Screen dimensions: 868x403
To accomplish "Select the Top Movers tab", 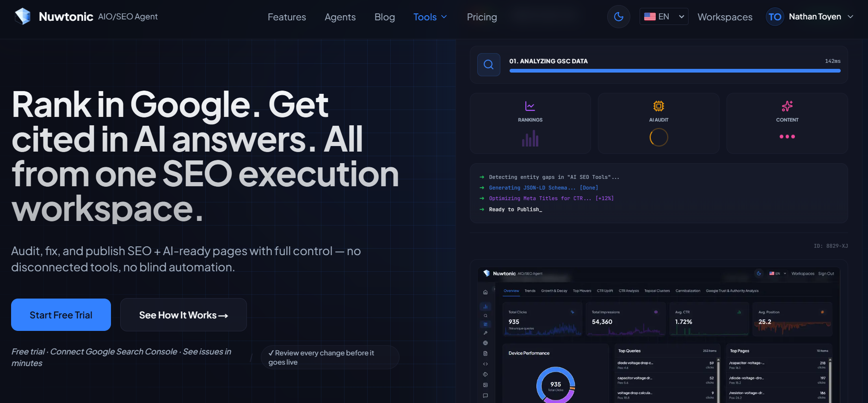I will coord(582,291).
